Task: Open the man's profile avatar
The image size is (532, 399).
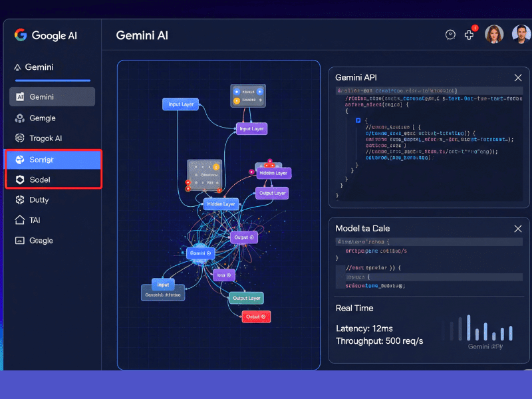Action: pos(521,34)
